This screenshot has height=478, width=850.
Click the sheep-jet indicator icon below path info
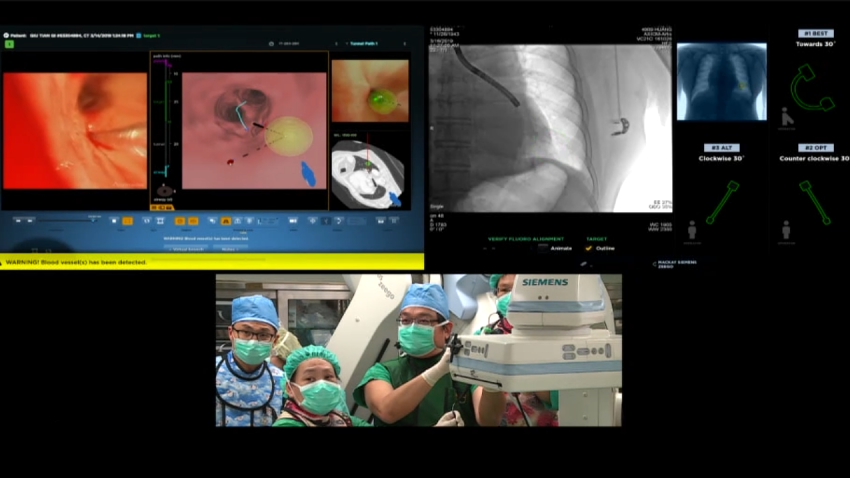pyautogui.click(x=165, y=190)
